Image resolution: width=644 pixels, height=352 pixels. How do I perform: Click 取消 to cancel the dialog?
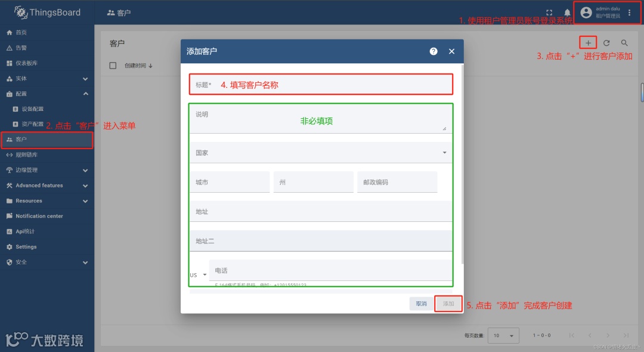pyautogui.click(x=422, y=304)
